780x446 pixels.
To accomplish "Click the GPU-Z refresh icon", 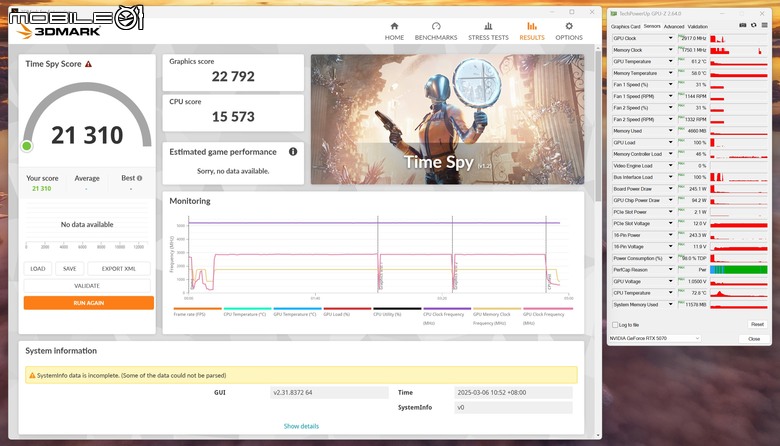I will click(754, 25).
